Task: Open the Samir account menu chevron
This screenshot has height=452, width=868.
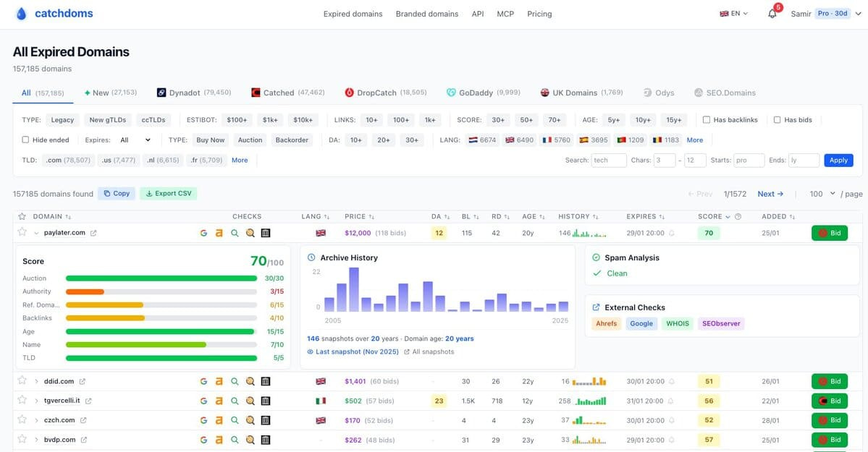Action: [859, 14]
